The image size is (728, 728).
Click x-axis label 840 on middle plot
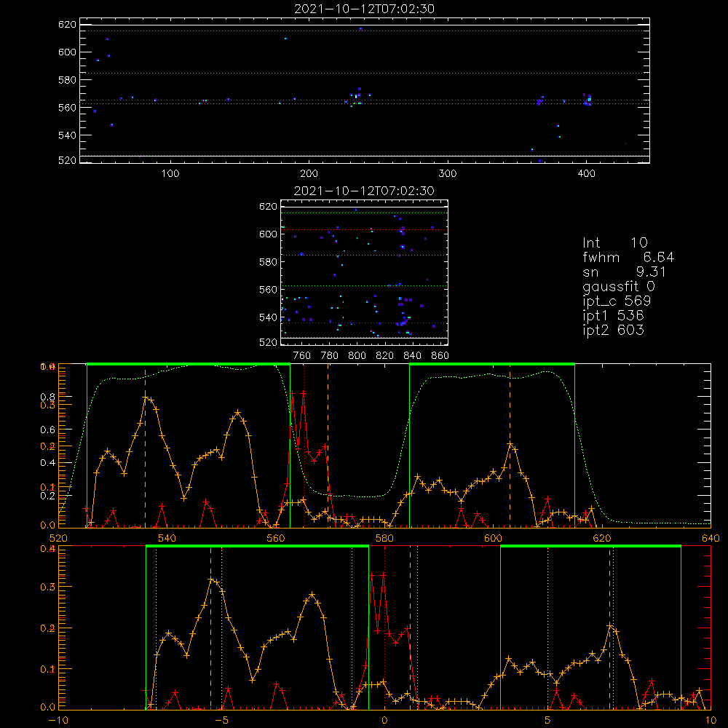412,356
